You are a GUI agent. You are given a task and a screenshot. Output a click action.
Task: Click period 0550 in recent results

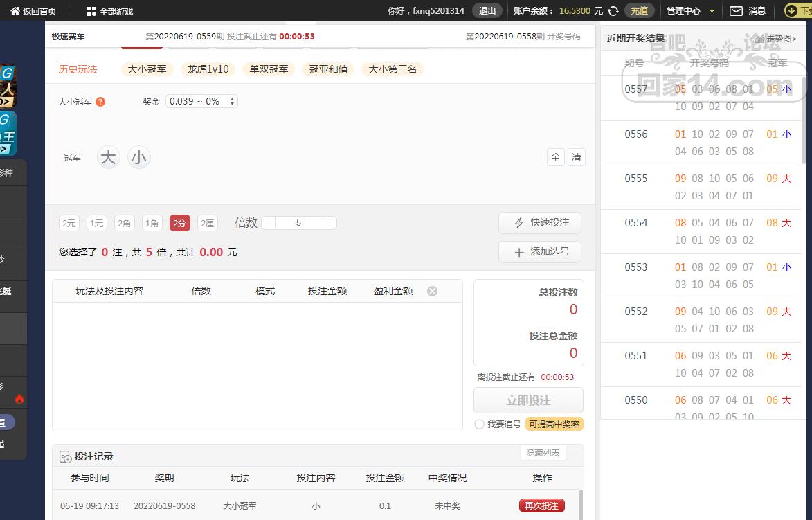636,400
